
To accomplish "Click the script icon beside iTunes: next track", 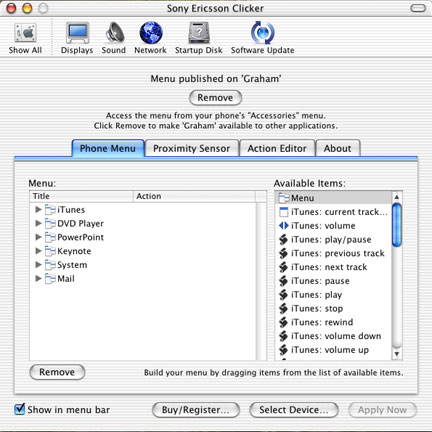I will [283, 267].
